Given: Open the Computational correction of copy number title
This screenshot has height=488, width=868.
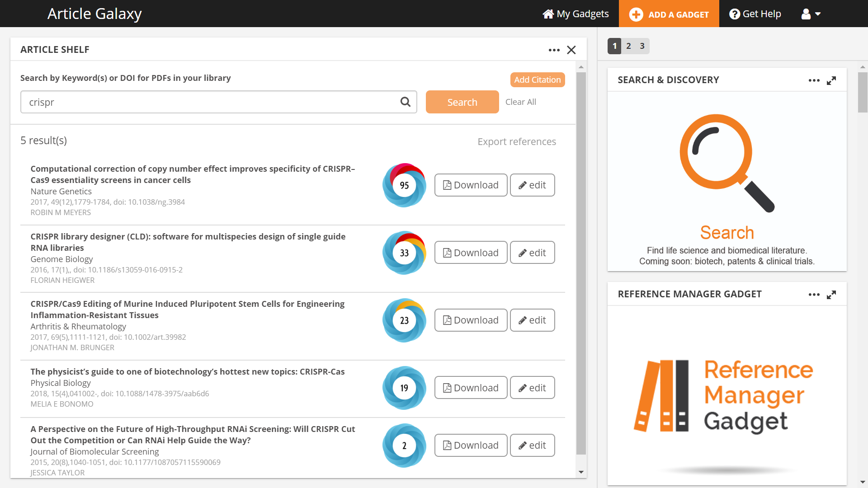Looking at the screenshot, I should [x=193, y=174].
